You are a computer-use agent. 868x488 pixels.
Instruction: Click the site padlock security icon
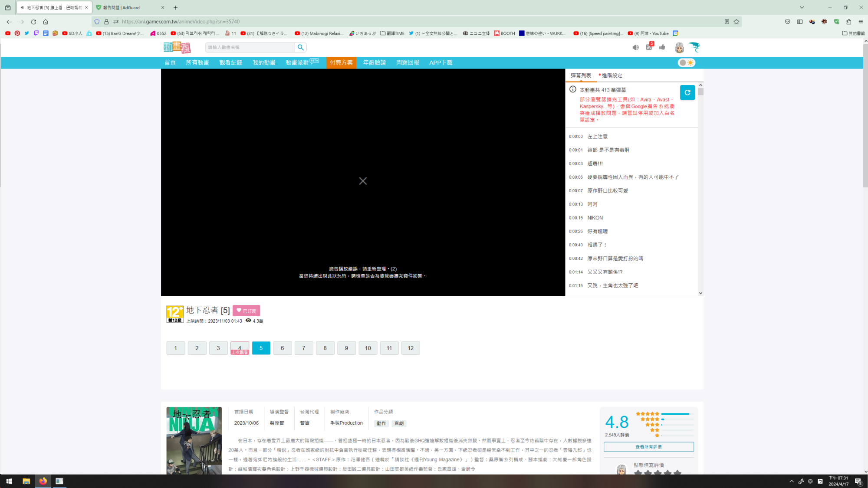[106, 22]
